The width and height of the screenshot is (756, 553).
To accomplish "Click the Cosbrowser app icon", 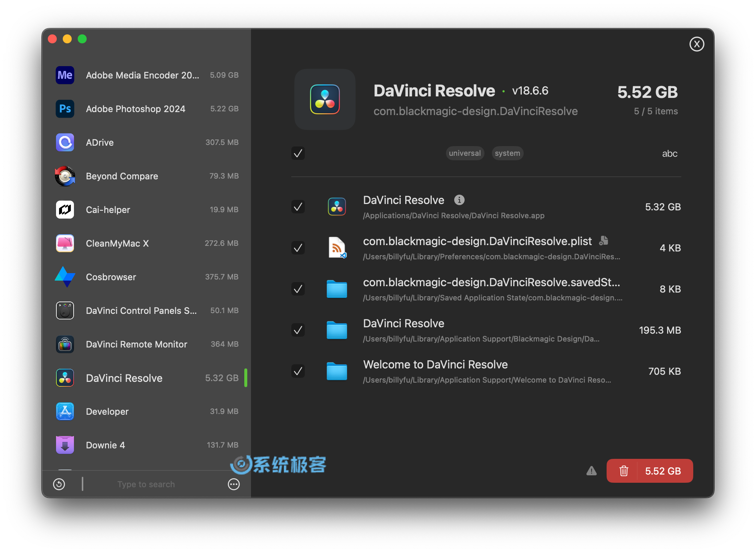I will pyautogui.click(x=65, y=277).
